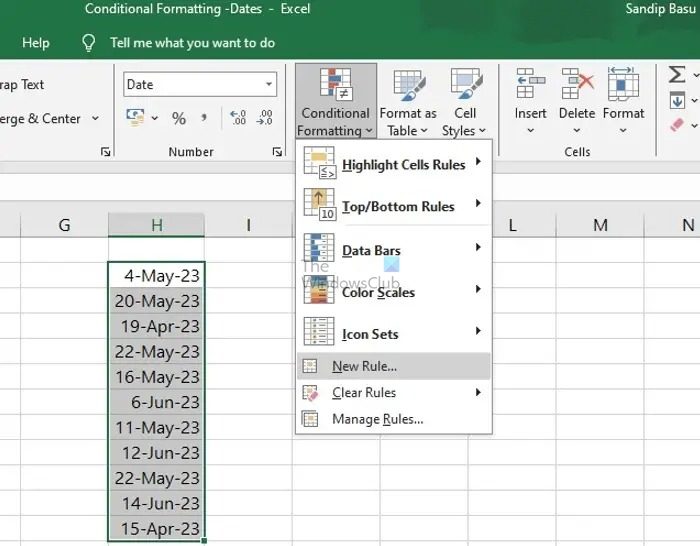Open Cell Styles gallery
This screenshot has height=546, width=700.
pos(465,101)
